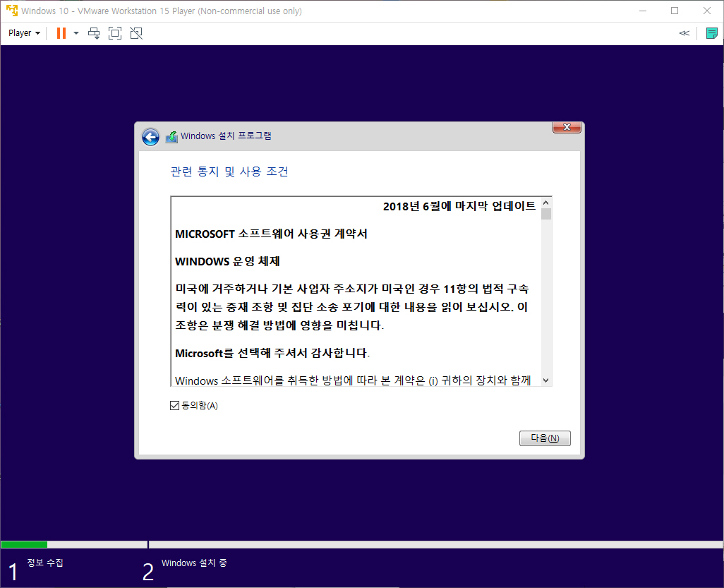The width and height of the screenshot is (724, 588).
Task: Toggle Unity mode icon
Action: tap(136, 33)
